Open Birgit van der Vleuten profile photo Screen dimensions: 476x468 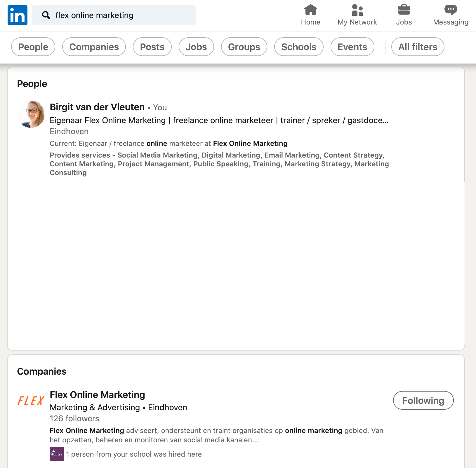click(x=31, y=114)
